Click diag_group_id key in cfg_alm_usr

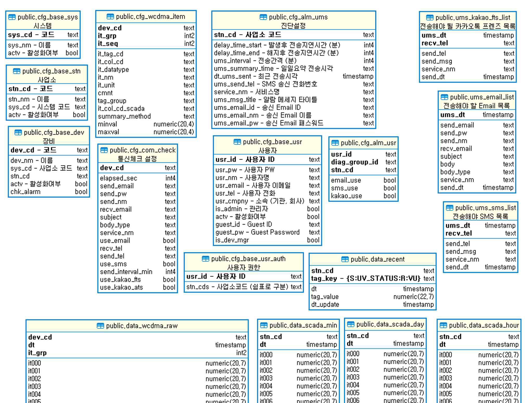tap(364, 162)
